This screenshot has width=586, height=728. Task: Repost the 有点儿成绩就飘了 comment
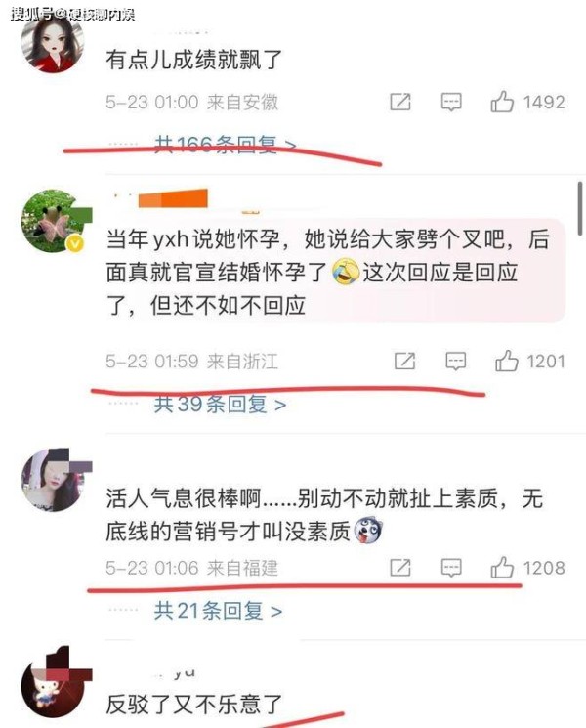click(x=400, y=102)
